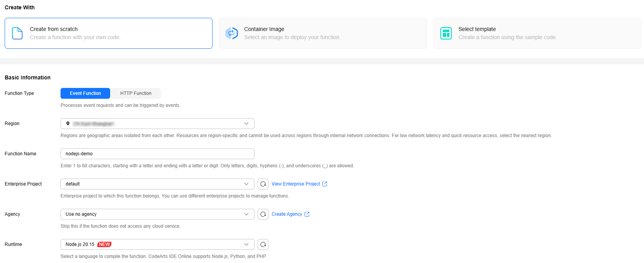Screen dimensions: 644x263
Task: Click the Create from scratch document icon
Action: (17, 33)
